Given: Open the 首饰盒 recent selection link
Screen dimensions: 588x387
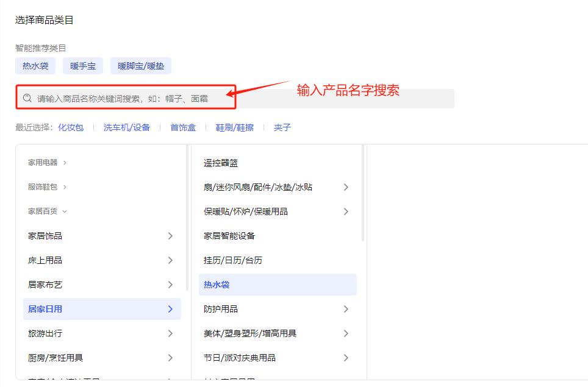Looking at the screenshot, I should click(182, 127).
